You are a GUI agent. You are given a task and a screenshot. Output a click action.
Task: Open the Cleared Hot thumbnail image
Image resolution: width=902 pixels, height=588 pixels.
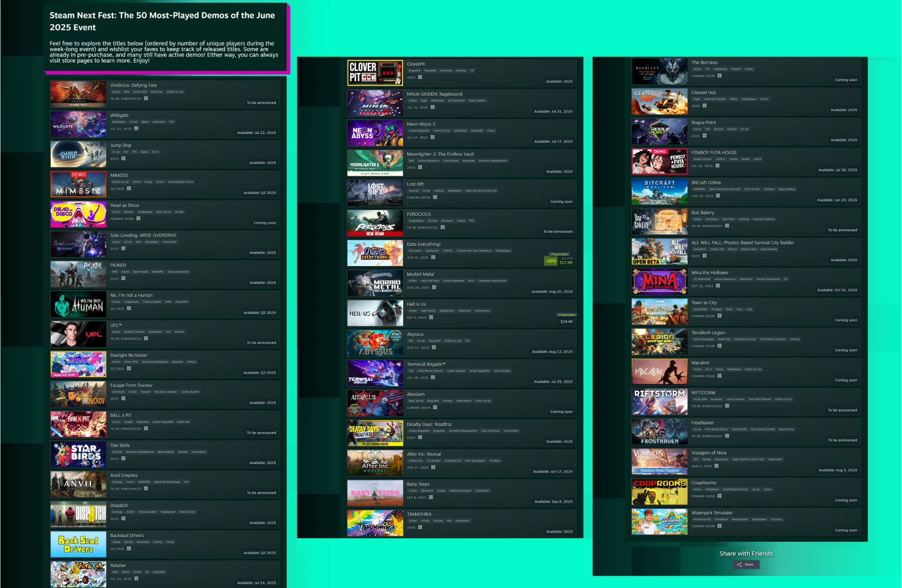point(659,101)
